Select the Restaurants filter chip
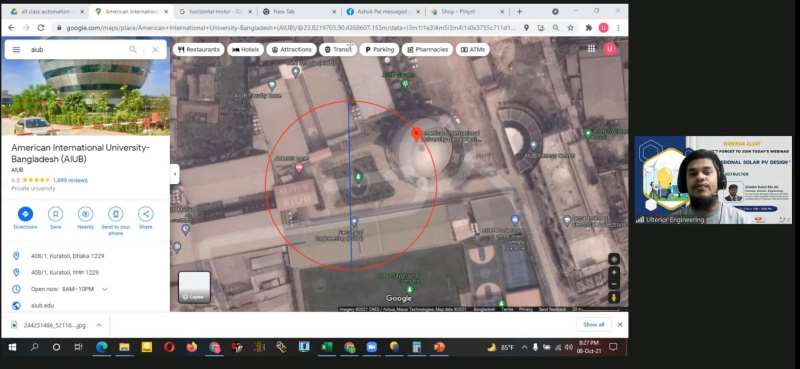 click(199, 50)
